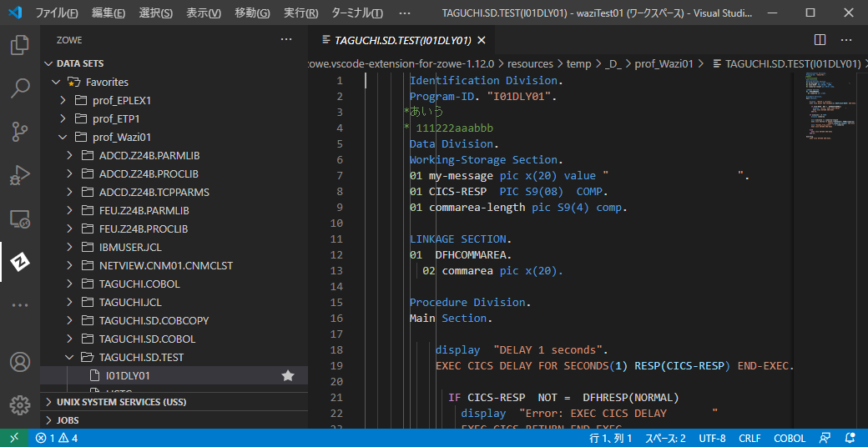Open the Zowe Explorer view icon
The width and height of the screenshot is (868, 447).
tap(20, 262)
